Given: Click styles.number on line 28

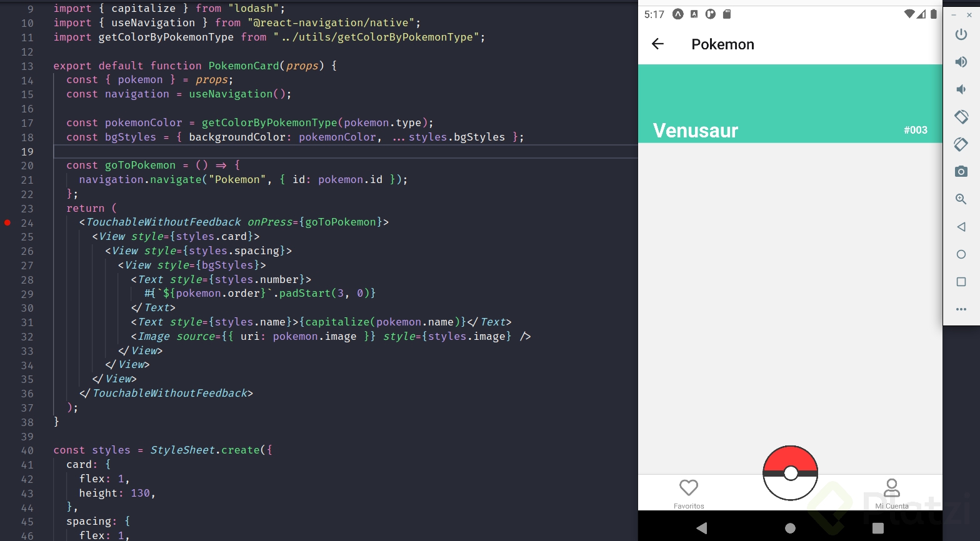Looking at the screenshot, I should 257,279.
